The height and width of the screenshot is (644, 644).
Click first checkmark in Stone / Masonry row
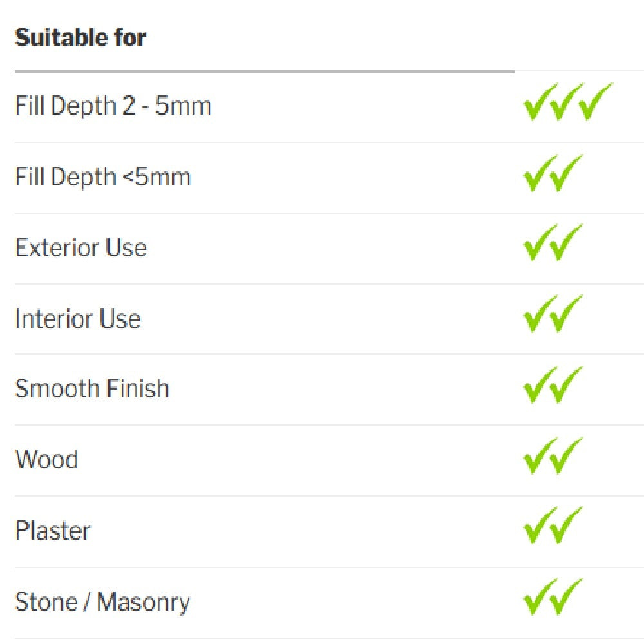(538, 599)
